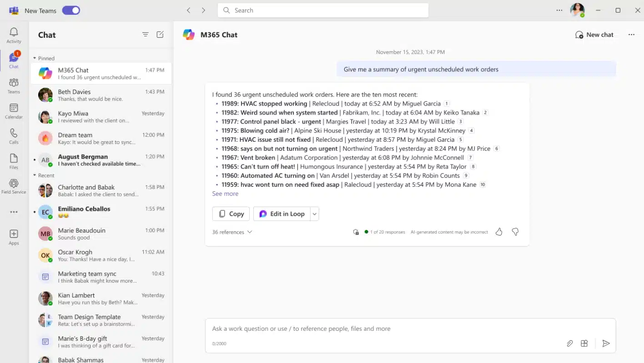Open the Calls section
The image size is (644, 363).
tap(14, 136)
